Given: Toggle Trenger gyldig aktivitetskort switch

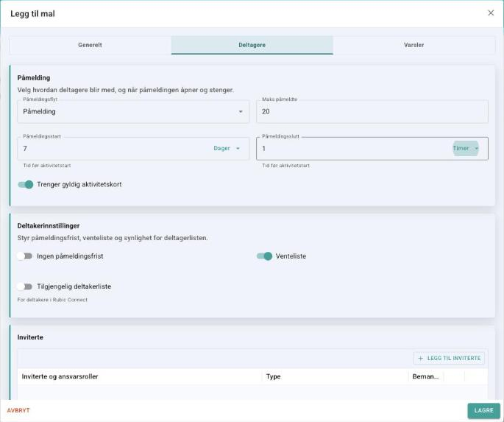Looking at the screenshot, I should 26,185.
